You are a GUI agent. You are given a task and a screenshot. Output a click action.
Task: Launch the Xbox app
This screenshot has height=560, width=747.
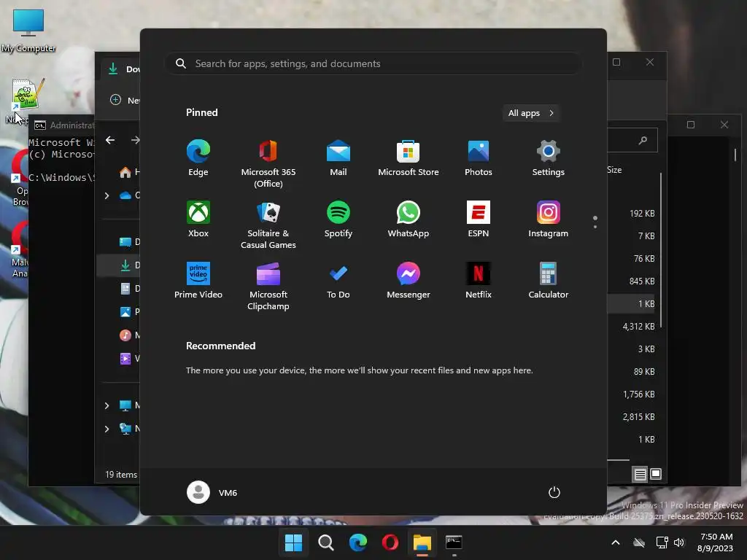coord(198,219)
